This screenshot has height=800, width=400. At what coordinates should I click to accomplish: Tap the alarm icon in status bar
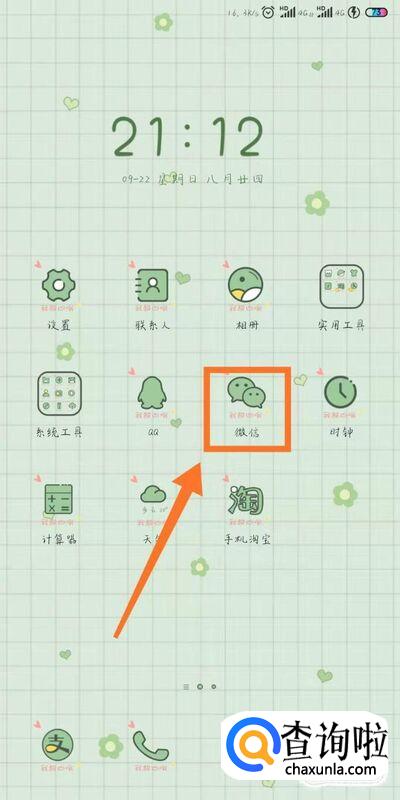pyautogui.click(x=268, y=12)
